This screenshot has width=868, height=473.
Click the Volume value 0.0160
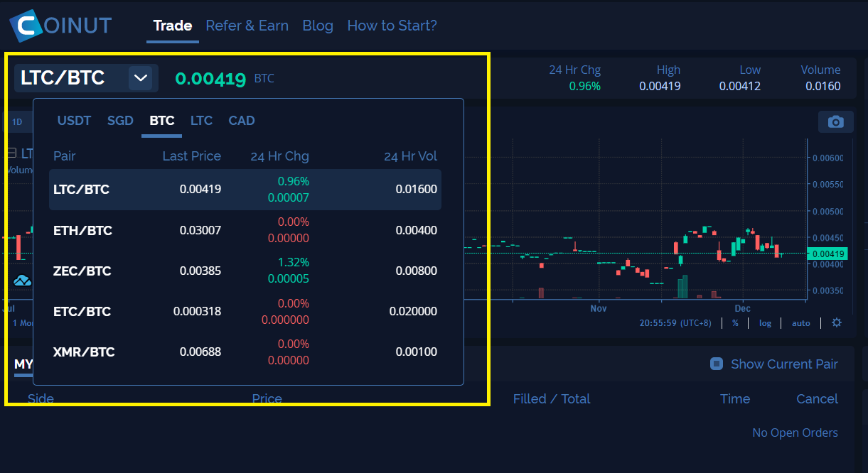tap(823, 87)
